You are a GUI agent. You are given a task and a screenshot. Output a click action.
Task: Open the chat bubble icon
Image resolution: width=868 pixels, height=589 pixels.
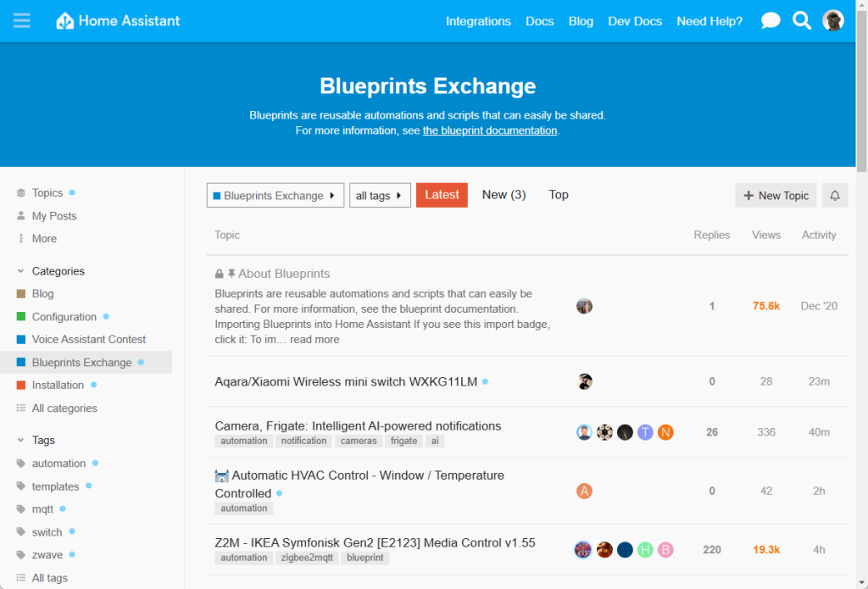(x=771, y=21)
